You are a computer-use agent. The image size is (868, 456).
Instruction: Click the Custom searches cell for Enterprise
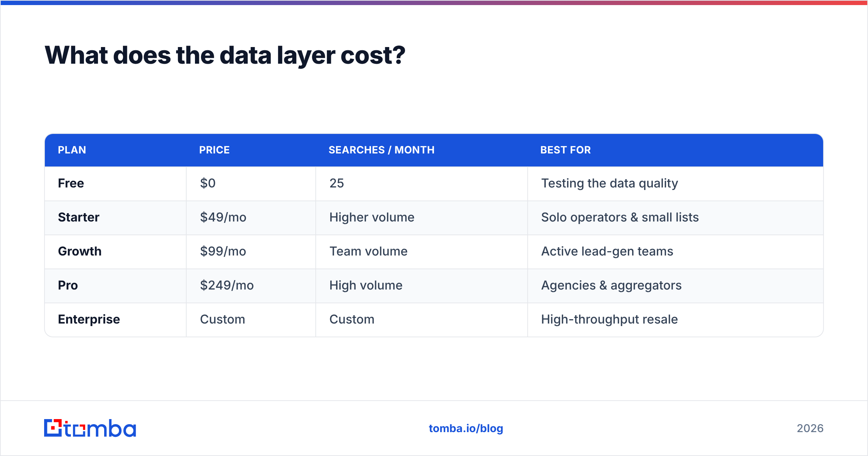tap(421, 320)
